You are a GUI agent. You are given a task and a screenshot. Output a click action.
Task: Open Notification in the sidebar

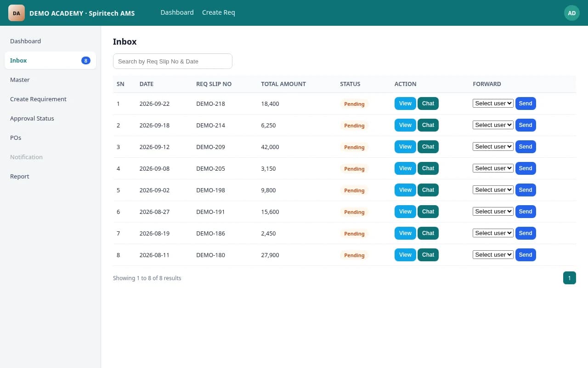tap(51, 157)
